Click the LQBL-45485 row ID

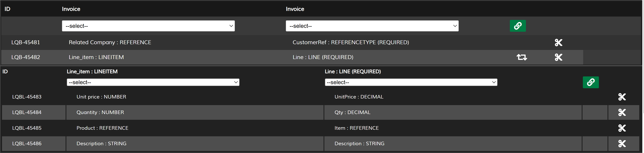click(27, 128)
